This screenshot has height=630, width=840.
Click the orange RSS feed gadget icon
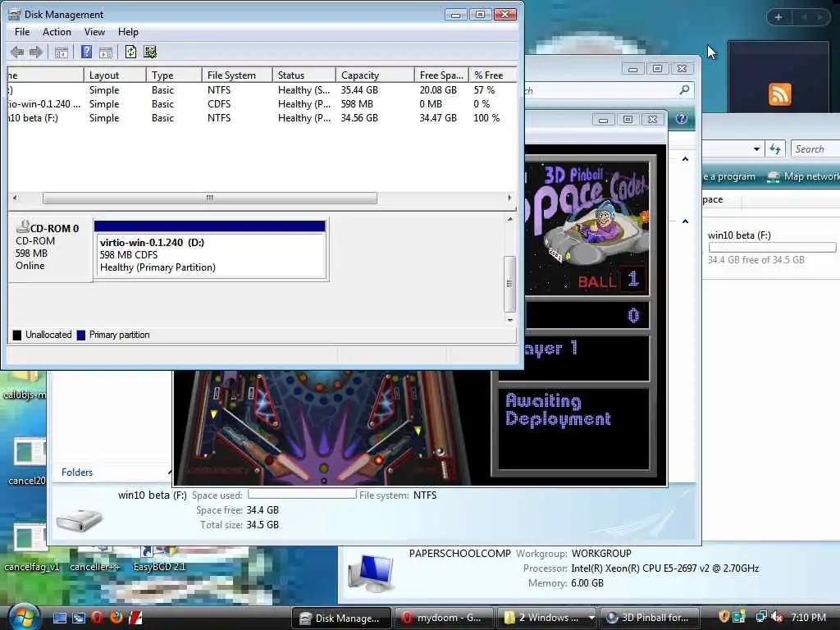(779, 94)
